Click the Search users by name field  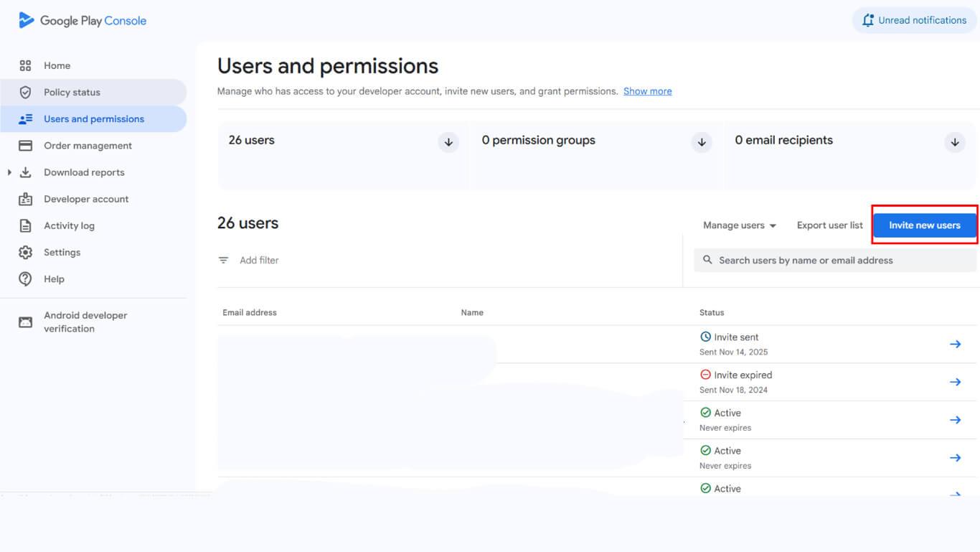click(x=839, y=261)
